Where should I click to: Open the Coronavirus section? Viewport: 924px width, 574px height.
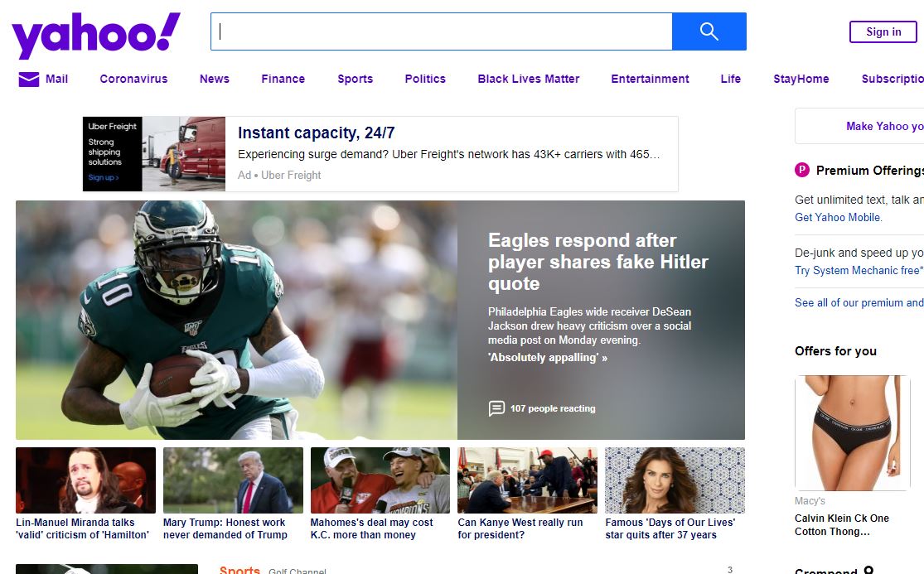[133, 79]
